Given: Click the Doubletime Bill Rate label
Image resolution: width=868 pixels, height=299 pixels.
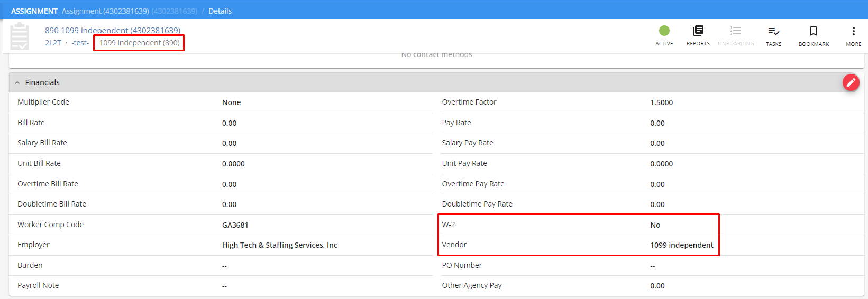Looking at the screenshot, I should [x=52, y=204].
